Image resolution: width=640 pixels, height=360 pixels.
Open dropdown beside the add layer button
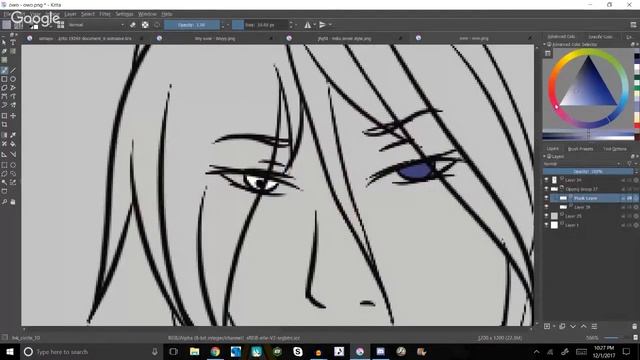pos(554,326)
